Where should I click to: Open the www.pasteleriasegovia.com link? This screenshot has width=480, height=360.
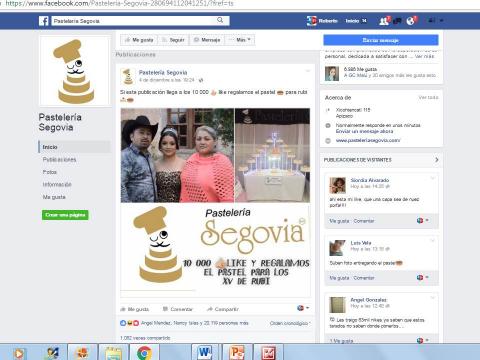368,141
